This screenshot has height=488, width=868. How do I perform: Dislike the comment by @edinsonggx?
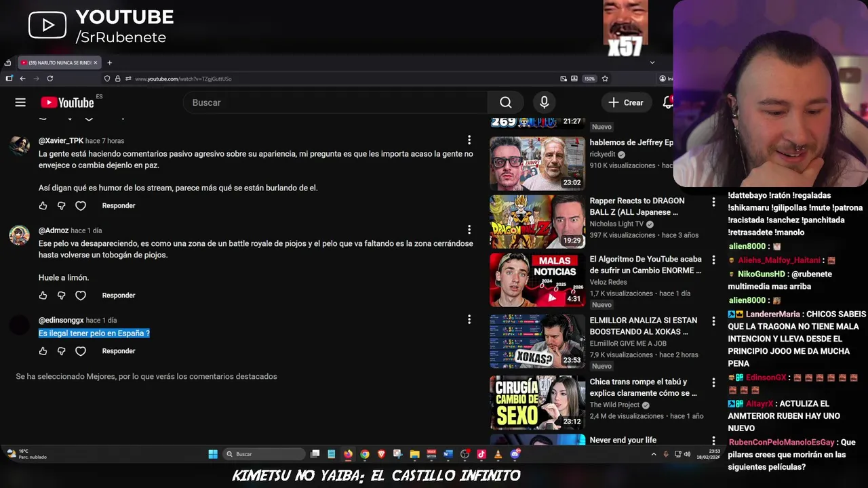[x=61, y=351]
